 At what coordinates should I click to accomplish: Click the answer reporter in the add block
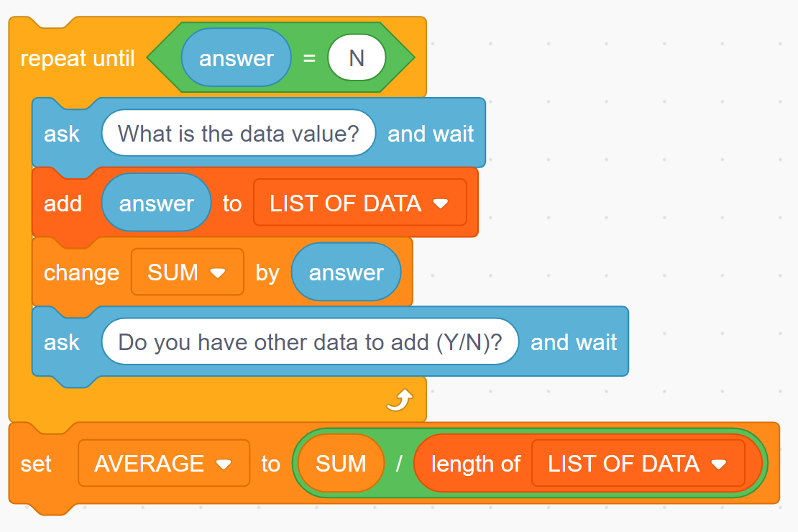point(156,203)
